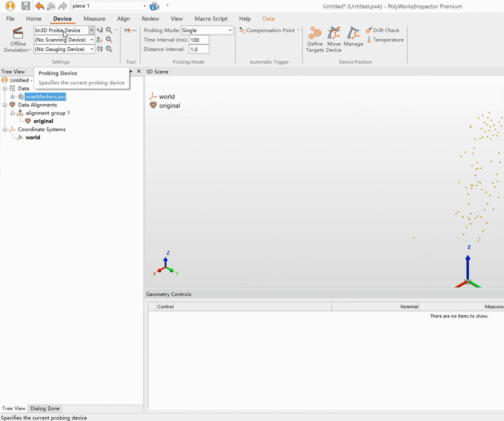Screen dimensions: 504x421
Task: Open the Probing Mode dropdown
Action: pyautogui.click(x=230, y=30)
